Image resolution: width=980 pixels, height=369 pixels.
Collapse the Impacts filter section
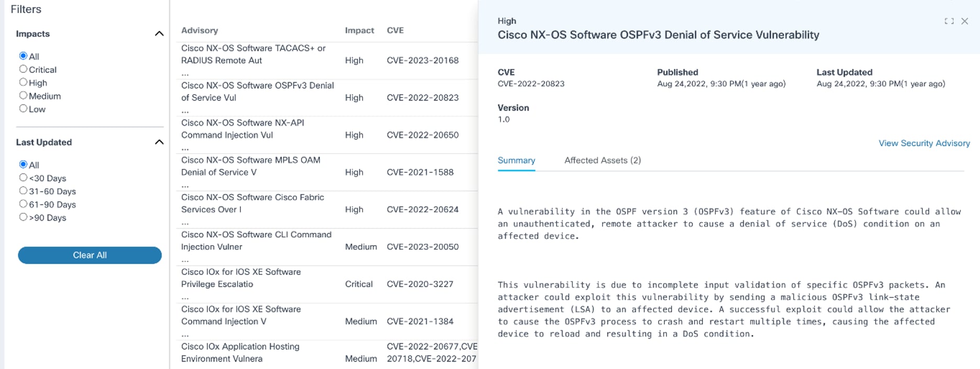(159, 34)
